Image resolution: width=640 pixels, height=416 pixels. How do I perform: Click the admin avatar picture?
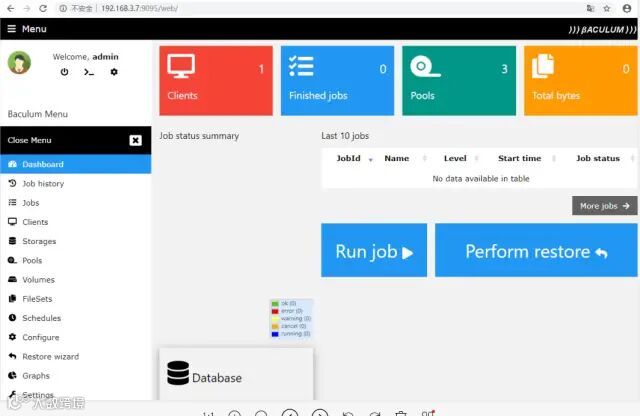pos(19,62)
